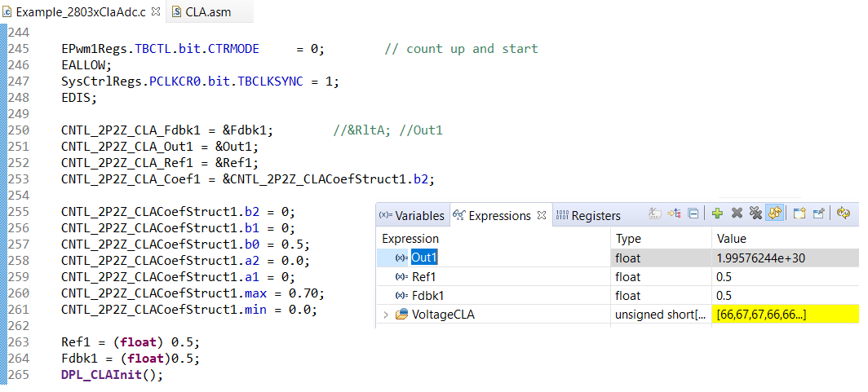Open the Registers tab

click(x=589, y=216)
